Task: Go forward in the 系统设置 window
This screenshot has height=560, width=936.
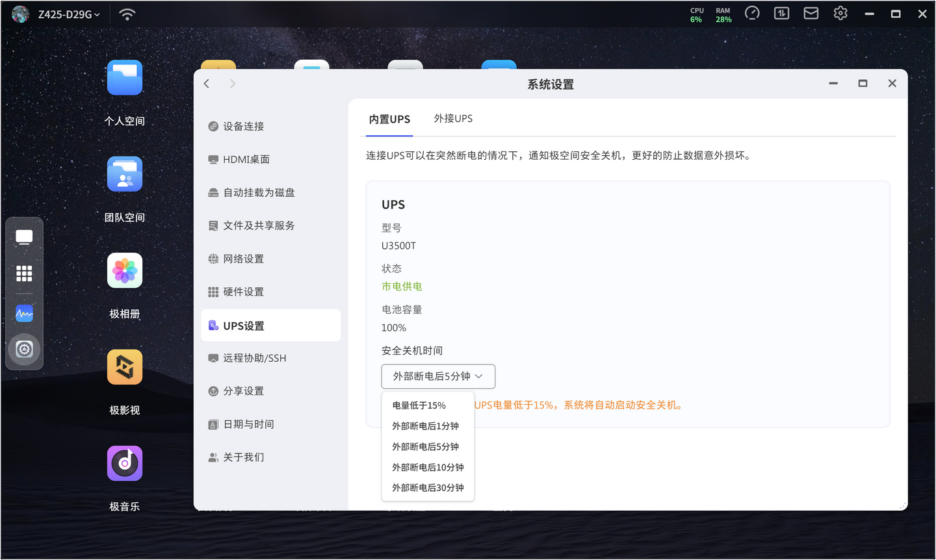Action: click(x=232, y=83)
